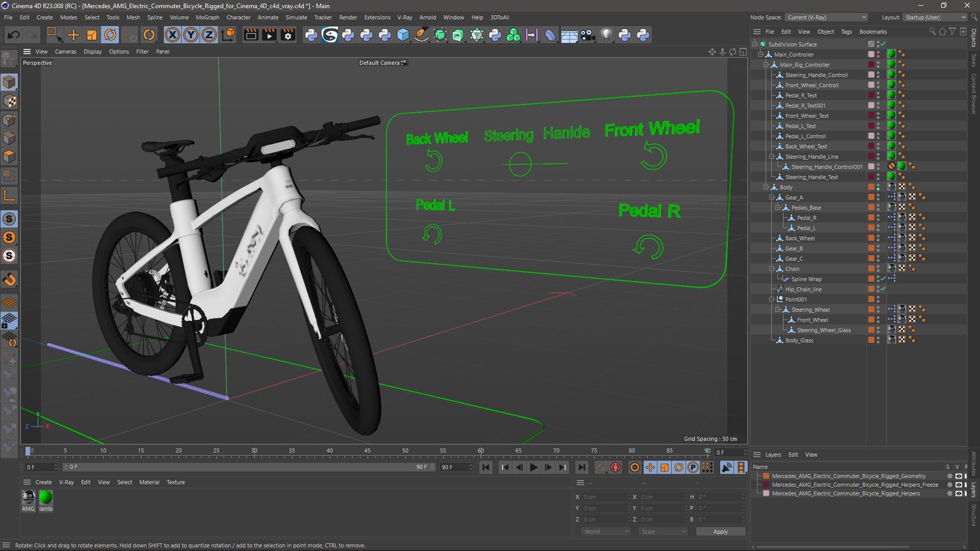Viewport: 980px width, 551px height.
Task: Select the Rotate tool
Action: (x=110, y=35)
